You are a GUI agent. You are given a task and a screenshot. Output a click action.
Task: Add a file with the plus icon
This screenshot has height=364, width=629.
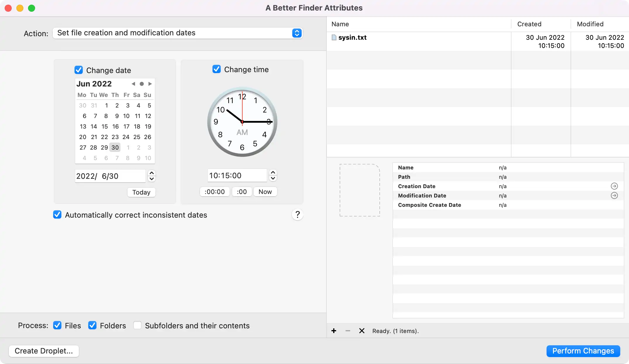tap(334, 331)
